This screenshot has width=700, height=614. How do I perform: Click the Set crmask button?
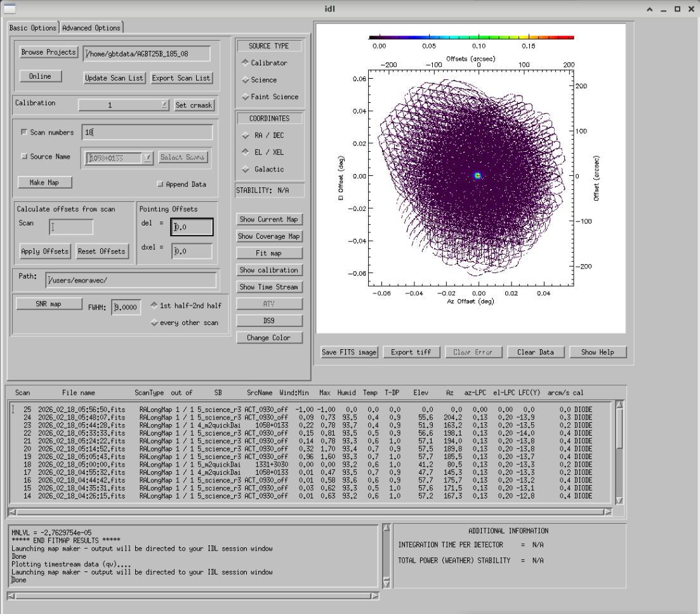click(194, 105)
